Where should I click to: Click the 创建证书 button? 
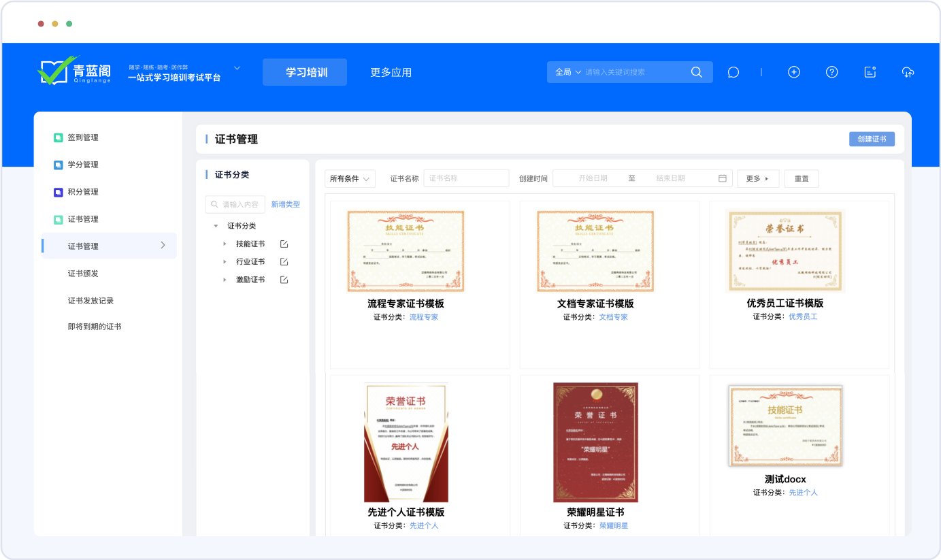click(872, 139)
